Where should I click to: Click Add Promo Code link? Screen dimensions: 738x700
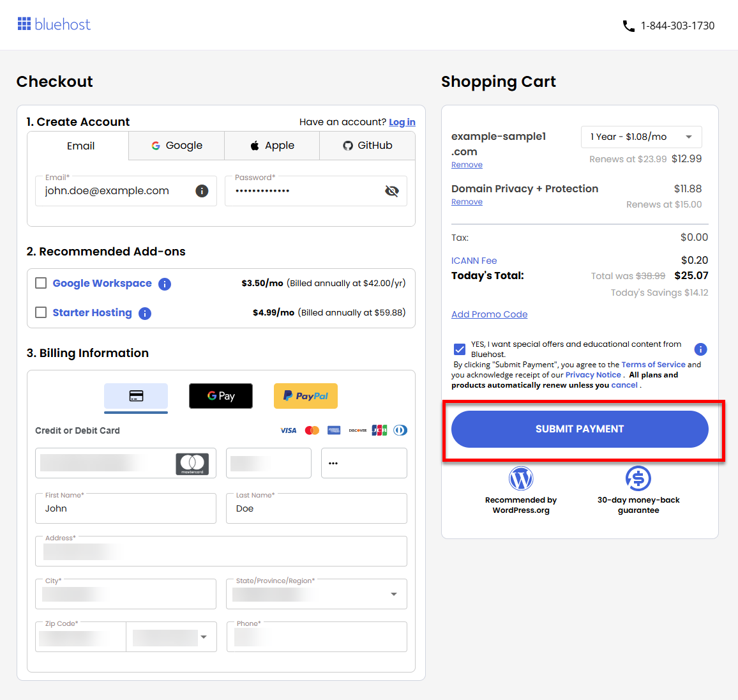[490, 314]
